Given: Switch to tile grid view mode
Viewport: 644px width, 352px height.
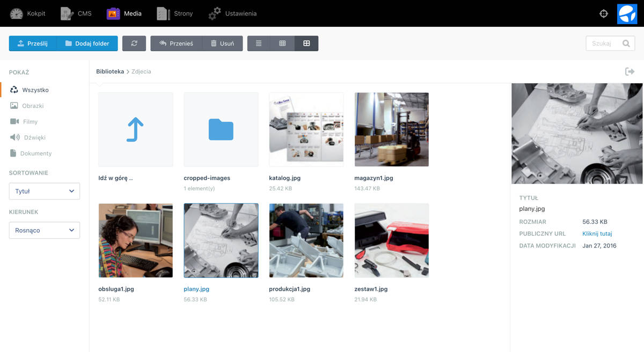Looking at the screenshot, I should 306,43.
